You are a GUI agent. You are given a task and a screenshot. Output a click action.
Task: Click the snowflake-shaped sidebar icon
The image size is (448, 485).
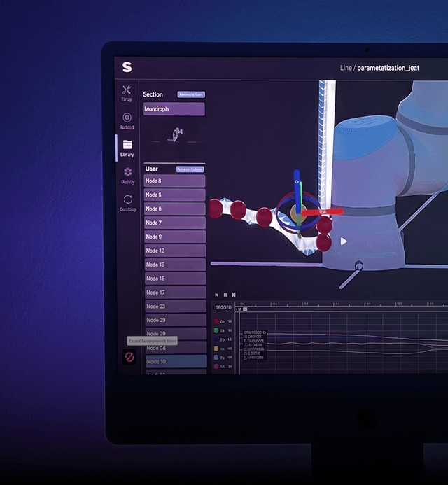pyautogui.click(x=127, y=172)
